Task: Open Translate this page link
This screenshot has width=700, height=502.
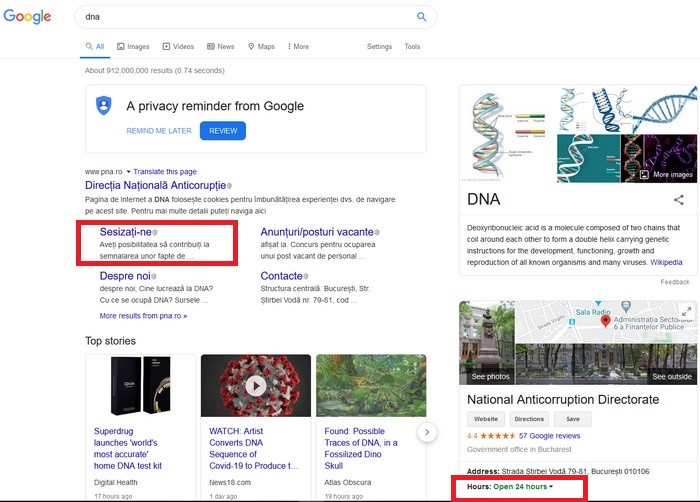Action: pyautogui.click(x=165, y=172)
